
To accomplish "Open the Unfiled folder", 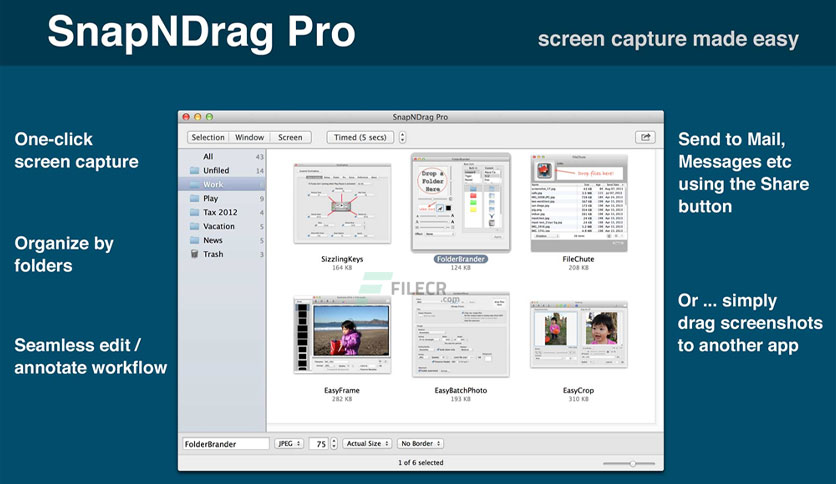I will coord(223,170).
